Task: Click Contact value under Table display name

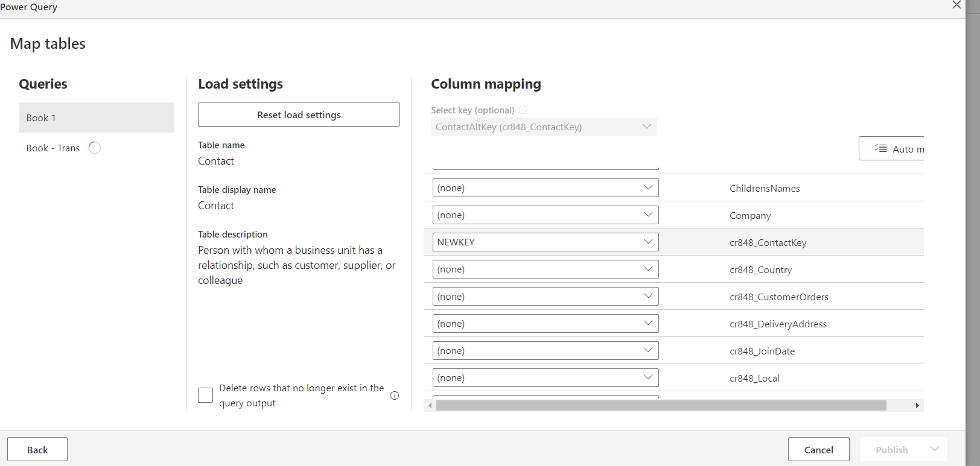Action: click(216, 206)
